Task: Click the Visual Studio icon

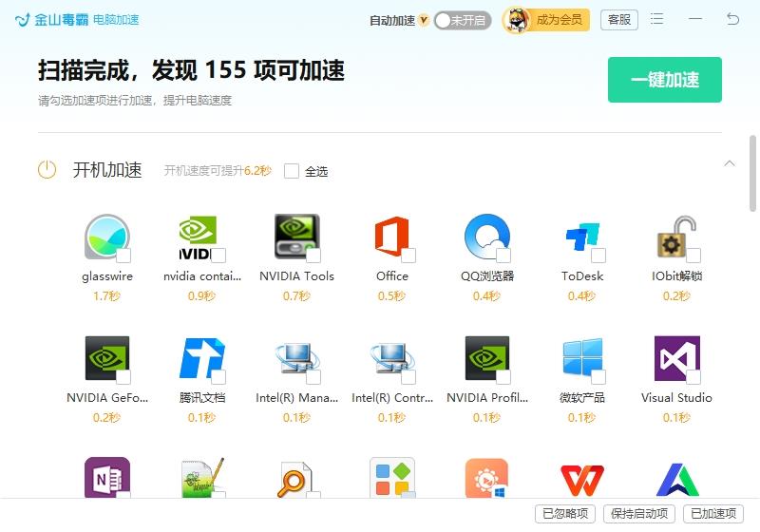Action: tap(676, 358)
